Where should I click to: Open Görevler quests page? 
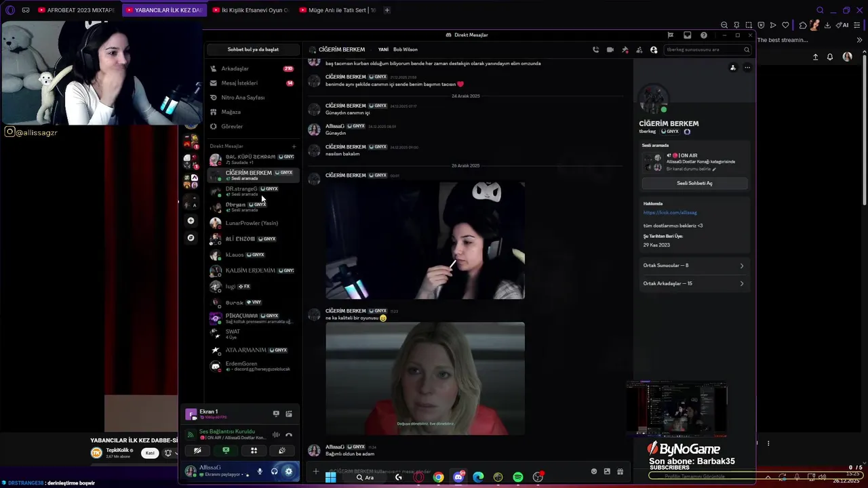click(252, 126)
